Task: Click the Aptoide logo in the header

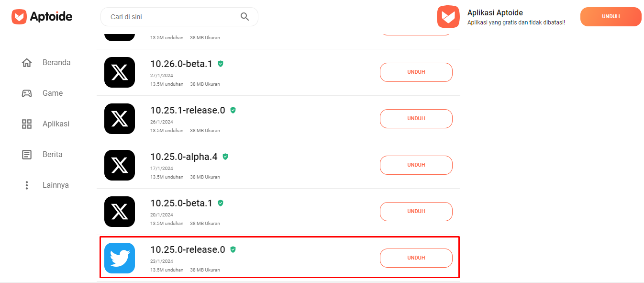Action: pyautogui.click(x=42, y=17)
